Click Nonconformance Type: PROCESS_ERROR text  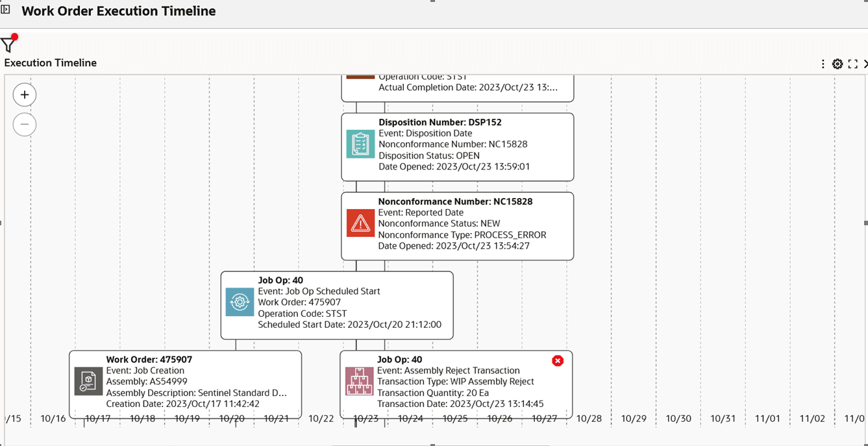pyautogui.click(x=462, y=235)
